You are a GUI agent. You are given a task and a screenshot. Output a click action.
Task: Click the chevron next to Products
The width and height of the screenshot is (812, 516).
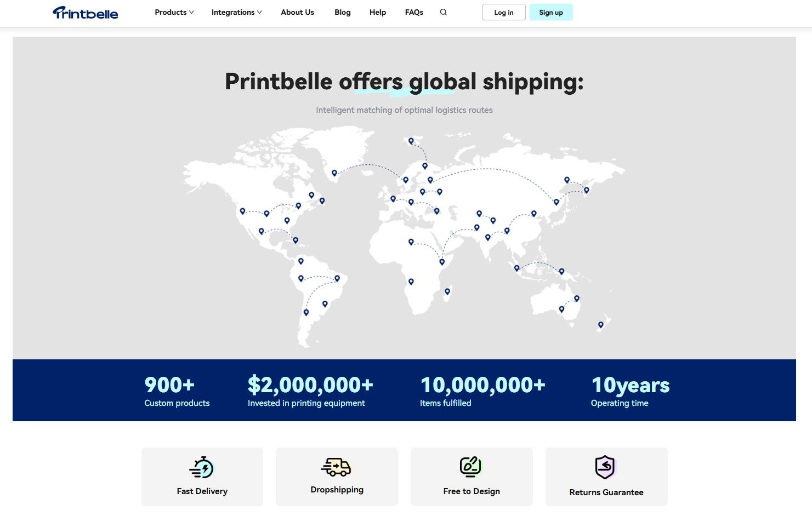(x=191, y=12)
